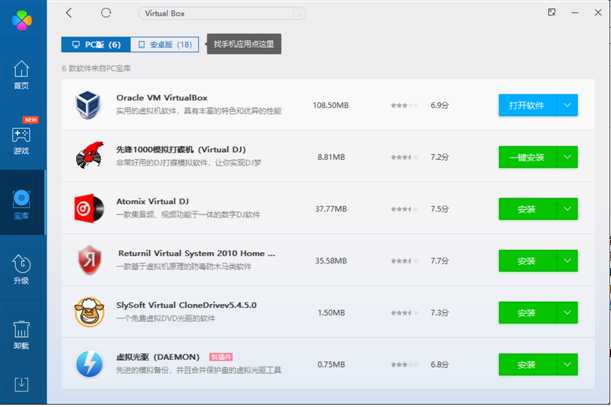
Task: Click the colorful clover app logo
Action: coord(22,20)
